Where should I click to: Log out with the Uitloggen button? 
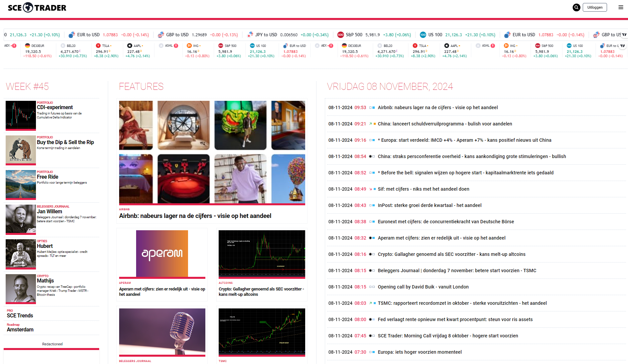[595, 7]
